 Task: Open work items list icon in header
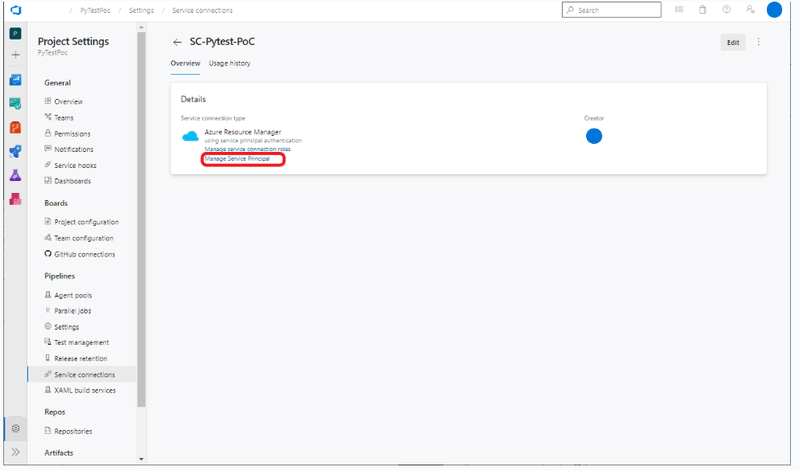679,10
